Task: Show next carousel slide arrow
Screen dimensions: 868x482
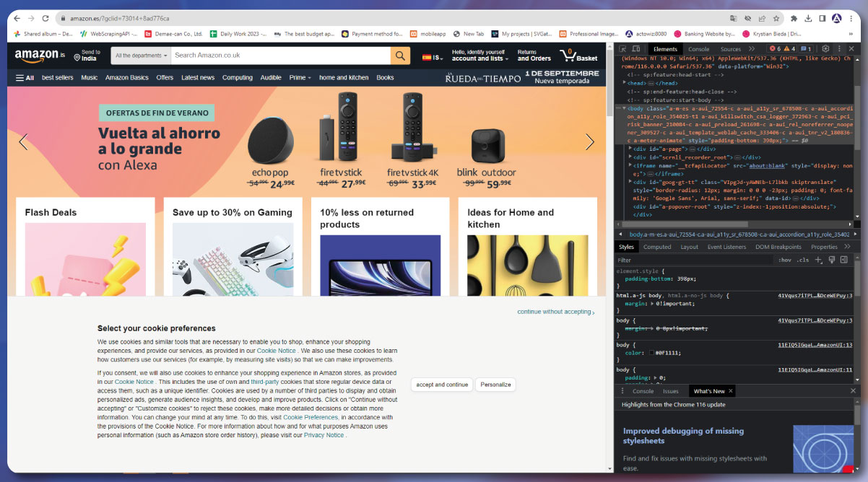Action: pyautogui.click(x=589, y=142)
